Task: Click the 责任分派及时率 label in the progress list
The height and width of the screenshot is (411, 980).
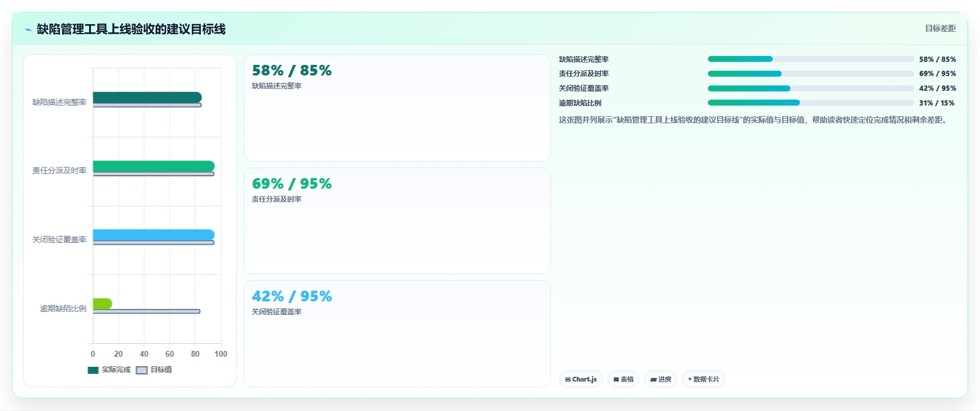Action: [x=584, y=74]
